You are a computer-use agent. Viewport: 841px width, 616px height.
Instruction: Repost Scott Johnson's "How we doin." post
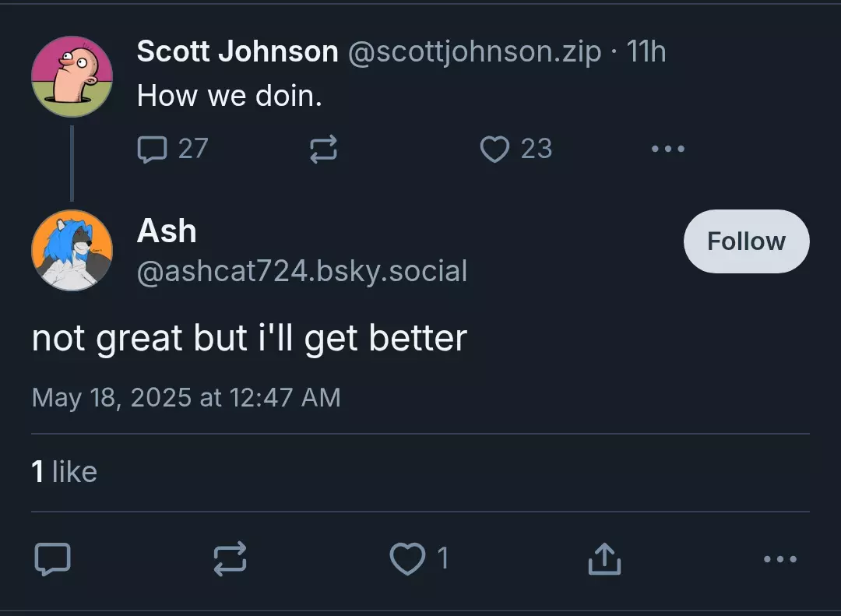pos(323,149)
